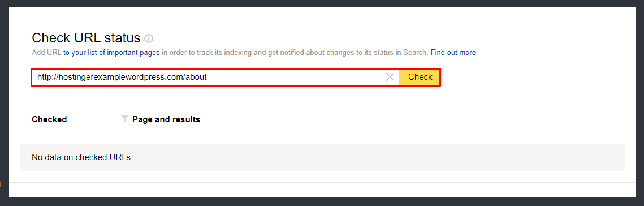Click the grey text about tracking indexing status
The width and height of the screenshot is (644, 206).
[295, 53]
